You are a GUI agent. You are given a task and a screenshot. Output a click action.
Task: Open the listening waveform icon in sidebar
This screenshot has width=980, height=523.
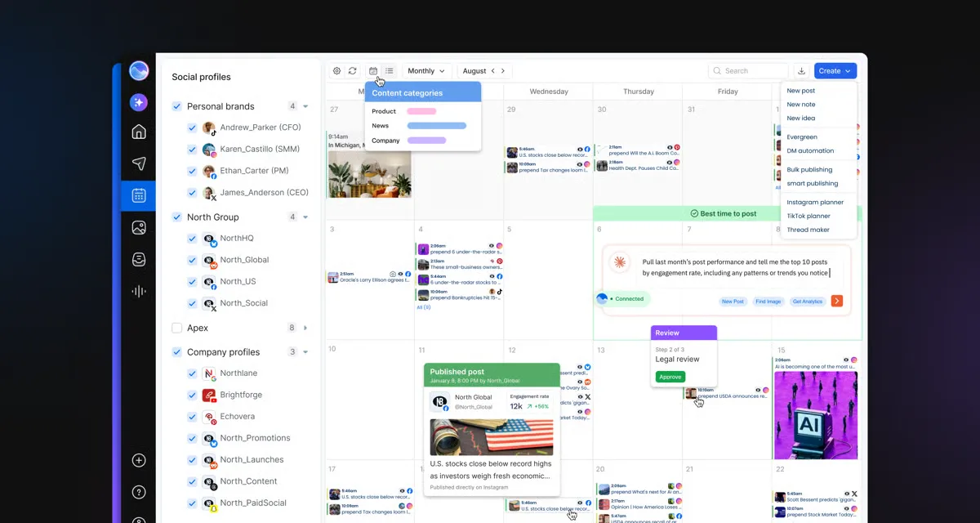[139, 292]
